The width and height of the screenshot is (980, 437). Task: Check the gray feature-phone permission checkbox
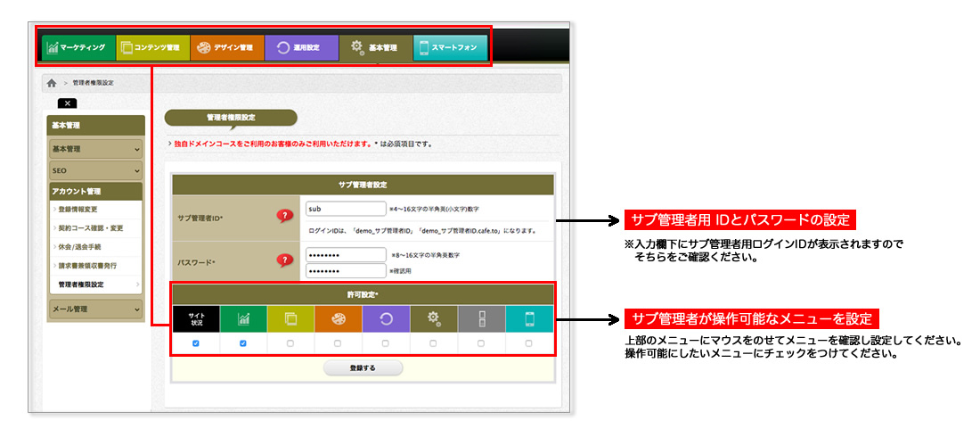click(480, 343)
